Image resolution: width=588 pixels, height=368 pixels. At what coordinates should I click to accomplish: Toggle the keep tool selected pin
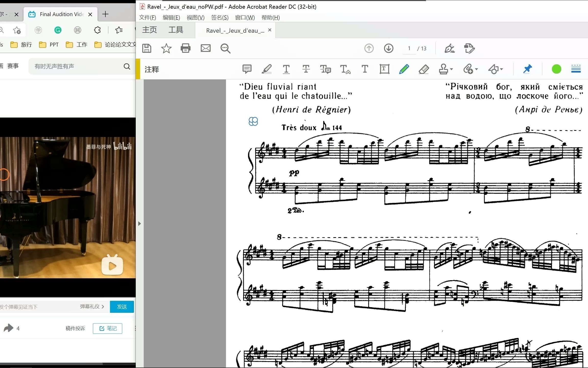tap(527, 69)
